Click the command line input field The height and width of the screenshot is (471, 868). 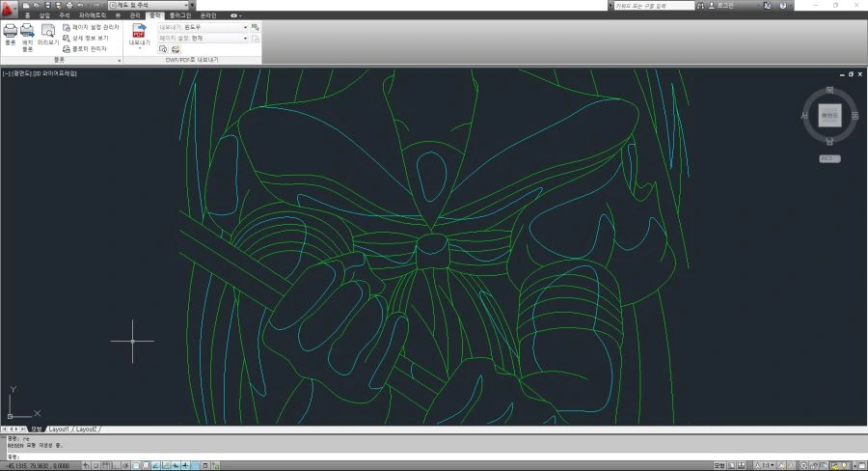(437, 457)
